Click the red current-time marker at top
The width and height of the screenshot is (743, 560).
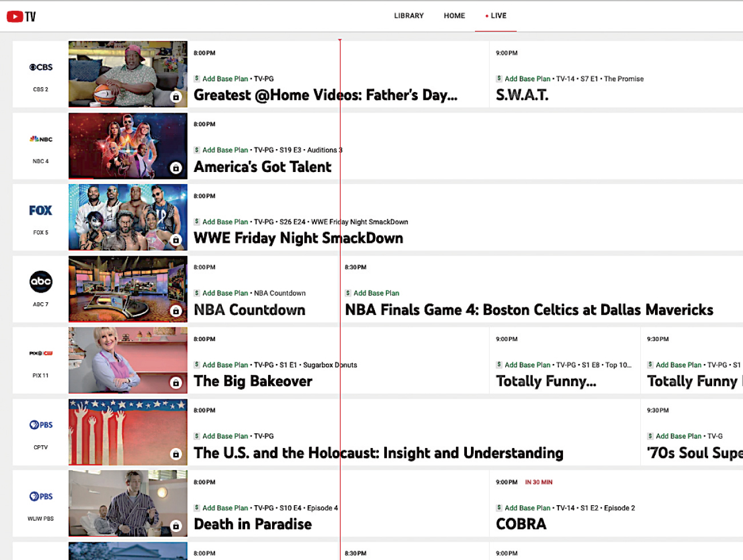340,41
